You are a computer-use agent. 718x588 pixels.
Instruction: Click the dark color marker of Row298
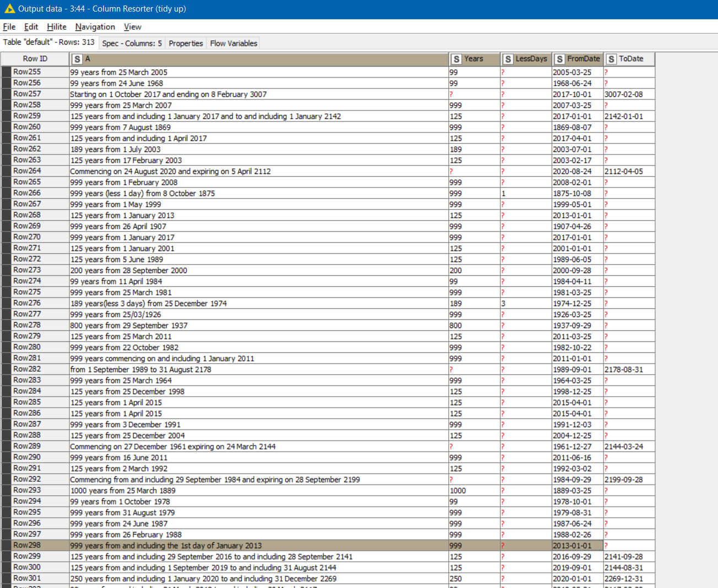coord(7,546)
